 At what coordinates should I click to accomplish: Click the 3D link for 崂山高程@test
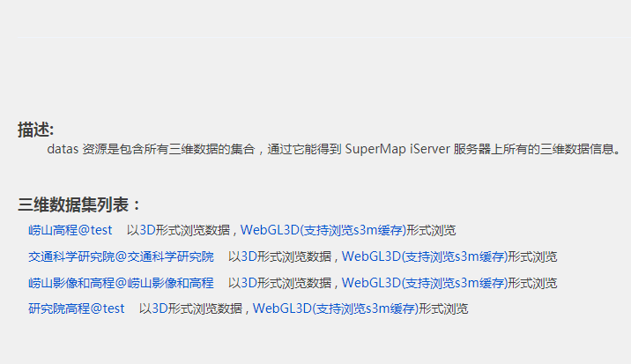point(147,230)
